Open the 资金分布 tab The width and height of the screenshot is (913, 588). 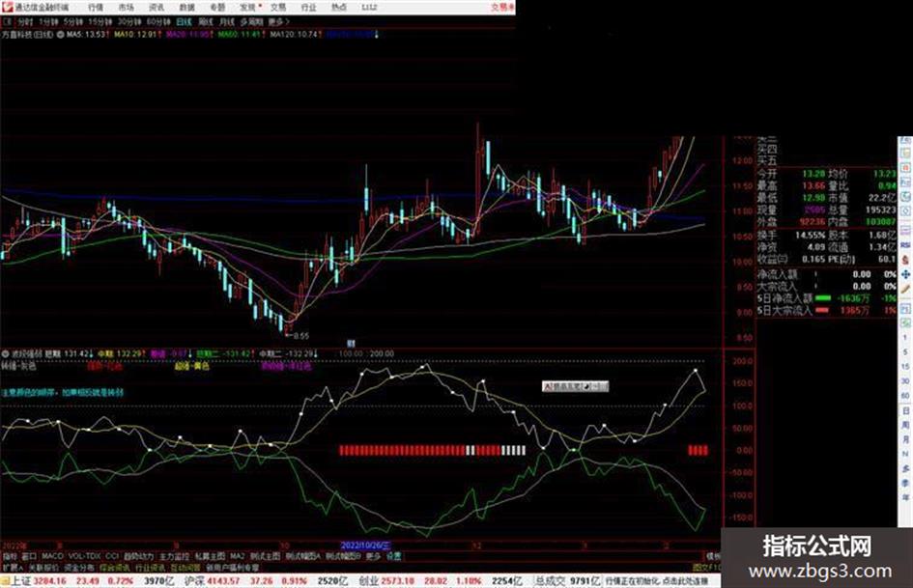(x=79, y=567)
